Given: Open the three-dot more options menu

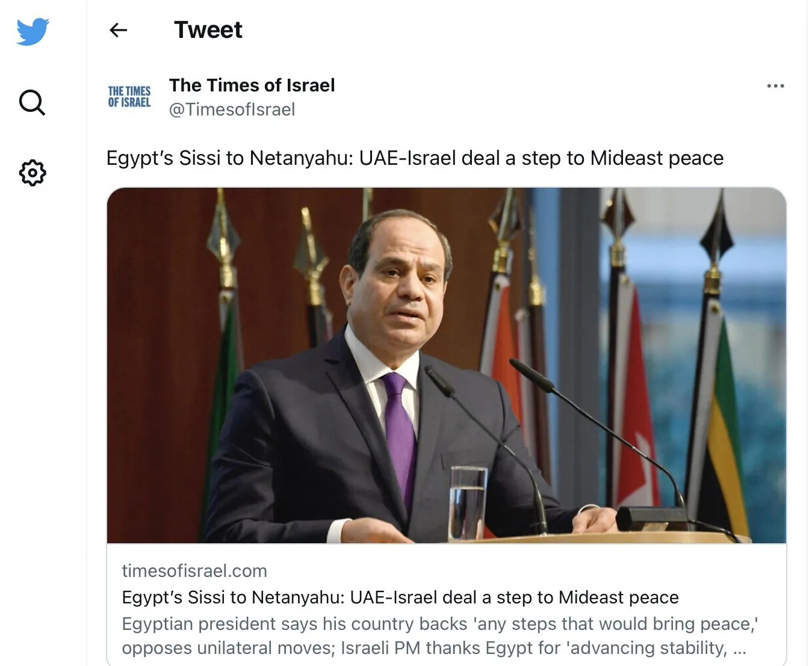Looking at the screenshot, I should pos(775,86).
